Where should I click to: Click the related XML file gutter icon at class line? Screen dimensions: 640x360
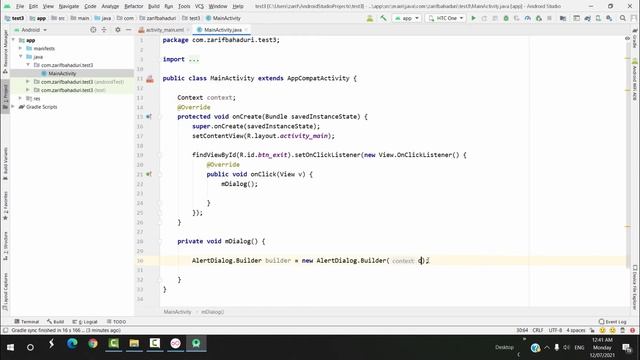150,79
